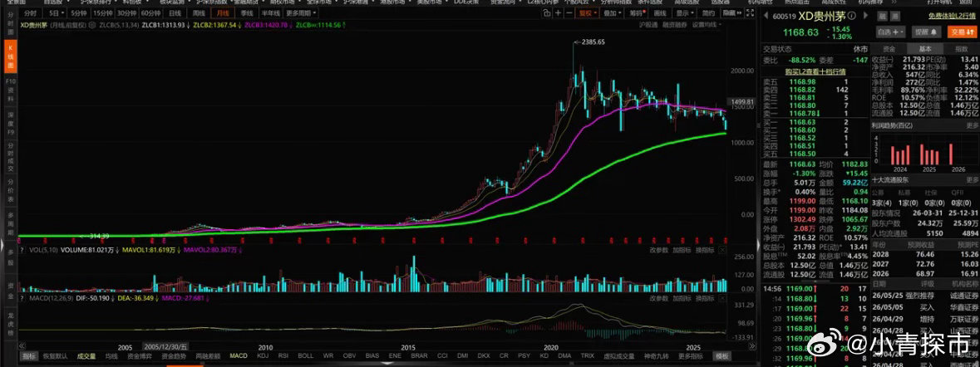Viewport: 980px width, 367px height.
Task: Switch to the 日线 period tab
Action: point(175,13)
